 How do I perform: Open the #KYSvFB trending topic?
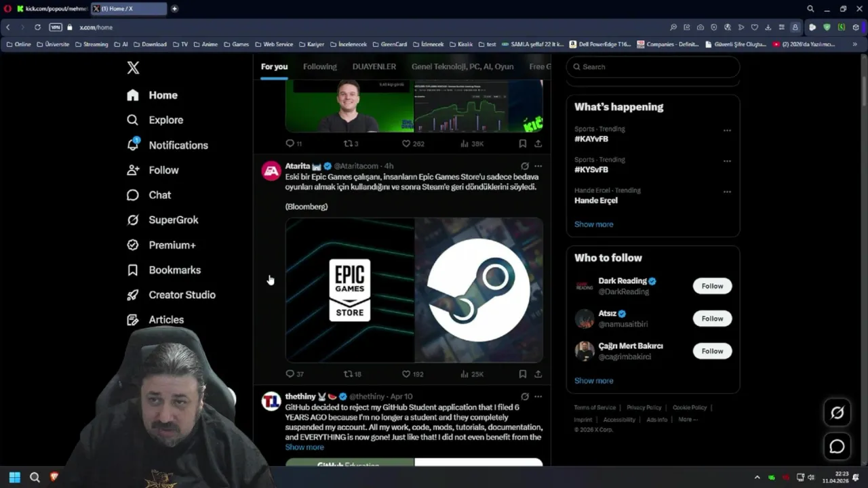591,169
